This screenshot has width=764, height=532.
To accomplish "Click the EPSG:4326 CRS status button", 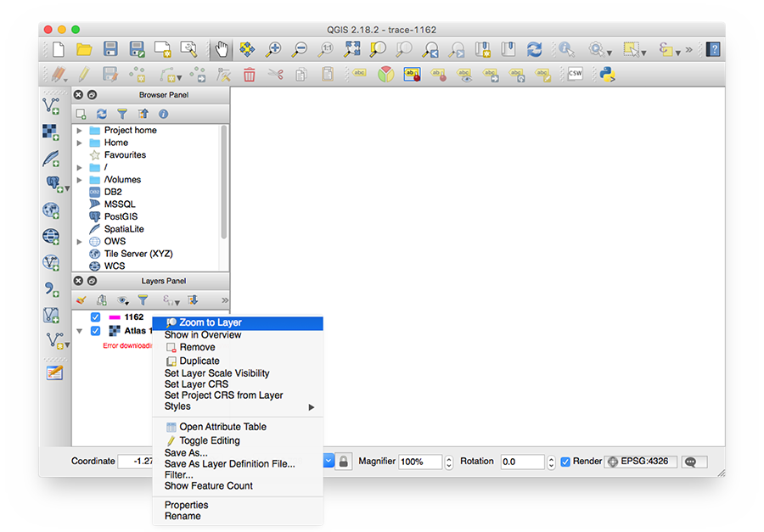I will point(640,462).
